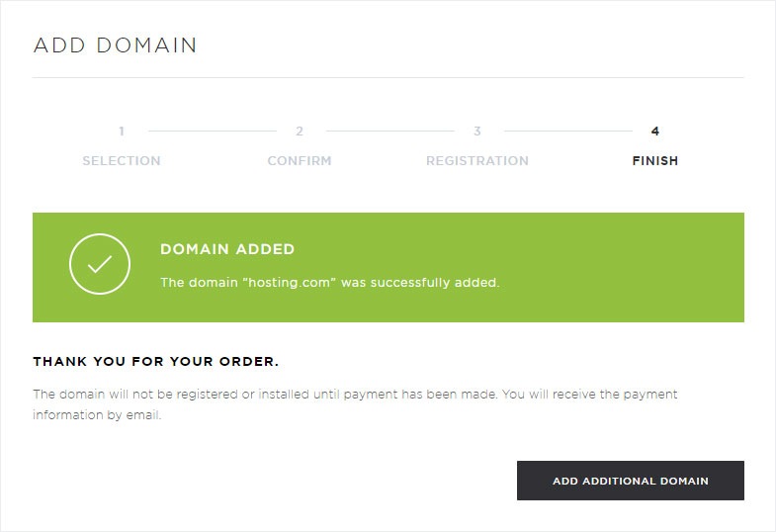Click the payment information paragraph text

tap(355, 404)
